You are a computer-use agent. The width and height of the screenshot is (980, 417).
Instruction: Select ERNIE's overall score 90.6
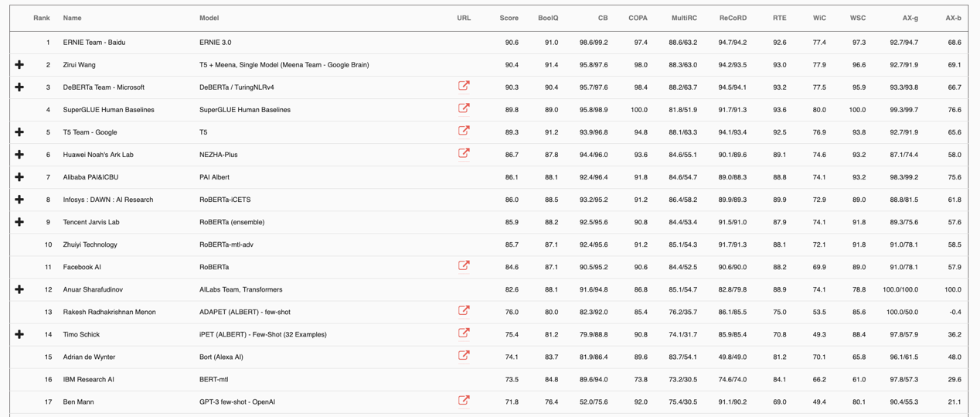pyautogui.click(x=512, y=43)
